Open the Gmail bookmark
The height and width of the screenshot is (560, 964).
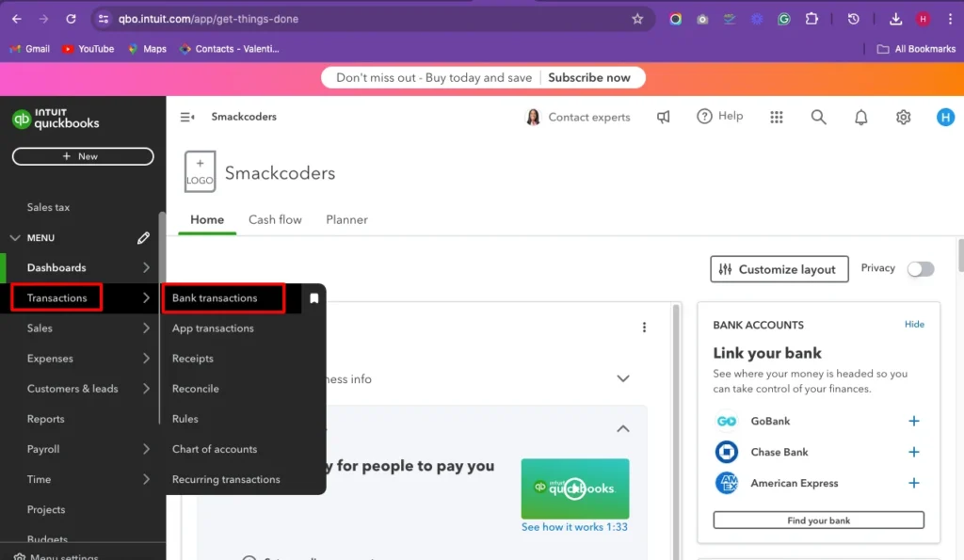click(x=30, y=49)
